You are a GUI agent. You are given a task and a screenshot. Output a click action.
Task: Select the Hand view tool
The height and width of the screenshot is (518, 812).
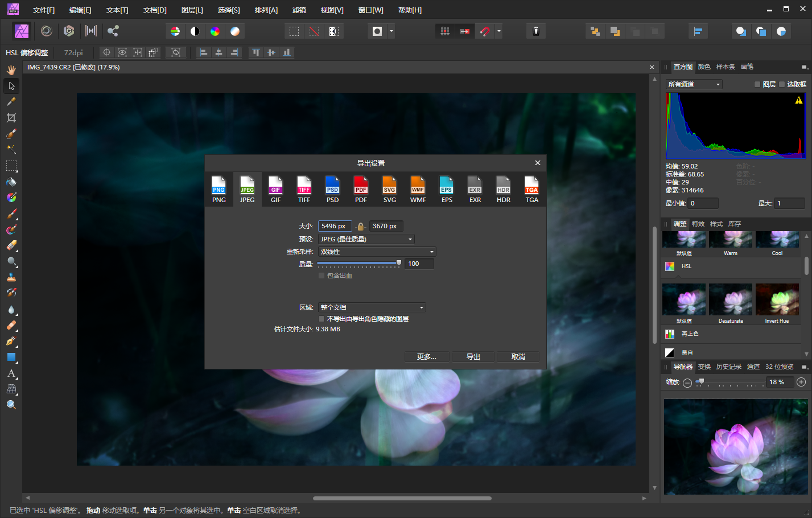click(x=11, y=70)
